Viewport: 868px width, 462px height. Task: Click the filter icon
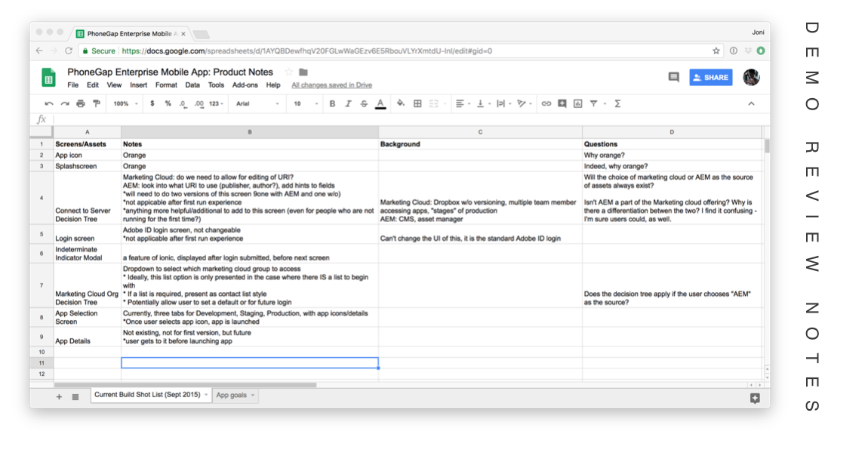[593, 103]
